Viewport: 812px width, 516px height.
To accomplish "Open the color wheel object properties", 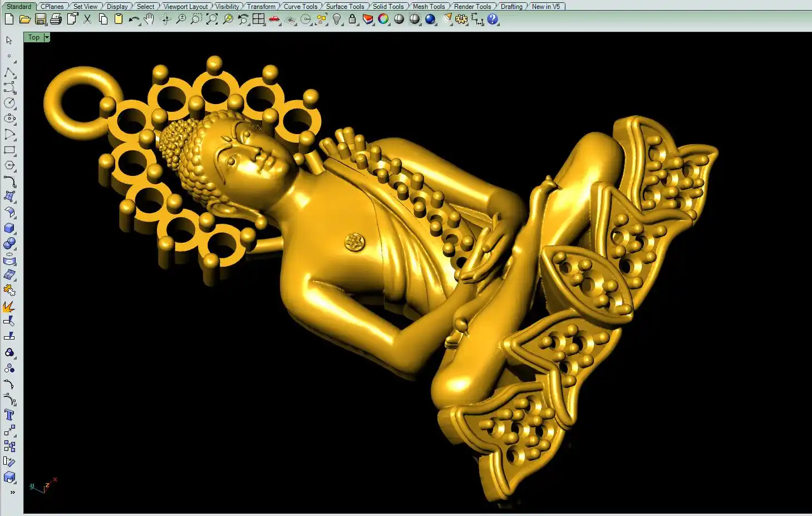I will tap(383, 19).
